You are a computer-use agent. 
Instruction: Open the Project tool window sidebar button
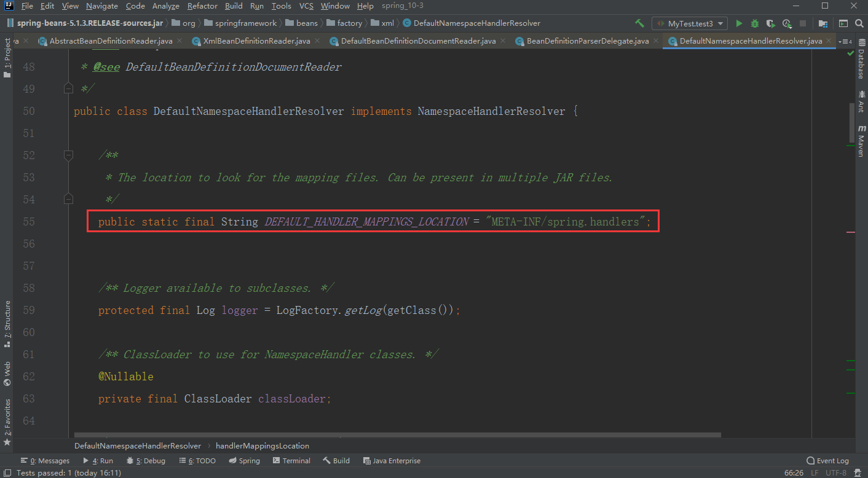point(7,58)
